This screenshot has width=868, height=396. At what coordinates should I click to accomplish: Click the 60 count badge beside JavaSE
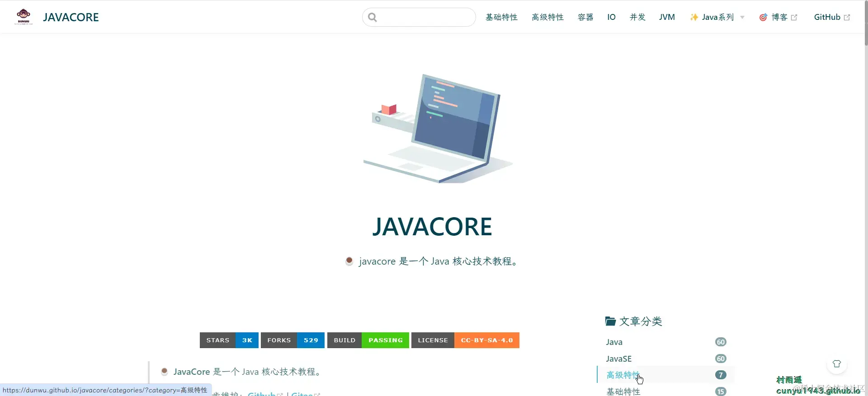click(x=721, y=359)
